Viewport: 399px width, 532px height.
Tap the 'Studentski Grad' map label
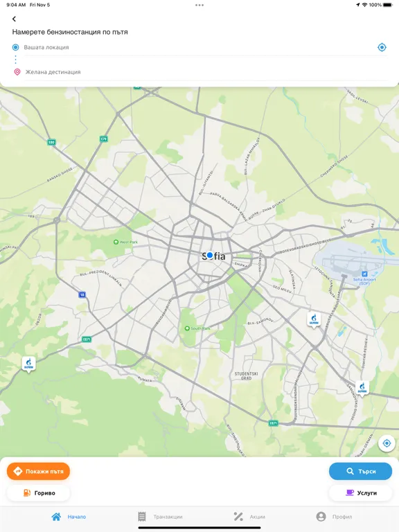point(247,375)
